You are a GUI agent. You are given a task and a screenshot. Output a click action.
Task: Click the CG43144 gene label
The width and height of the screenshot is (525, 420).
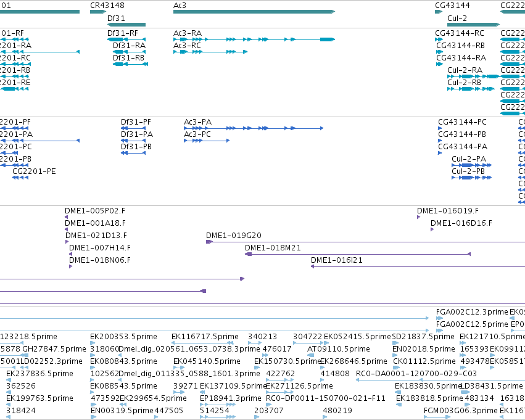(452, 6)
